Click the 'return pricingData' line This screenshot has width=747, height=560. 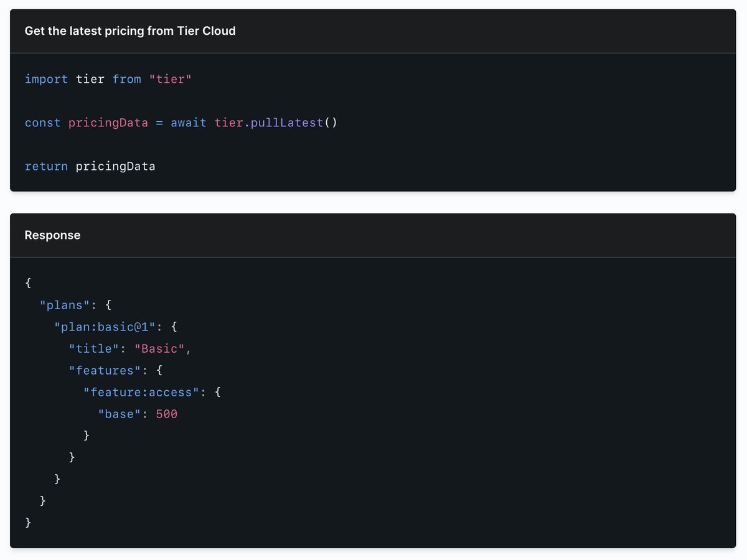(90, 166)
